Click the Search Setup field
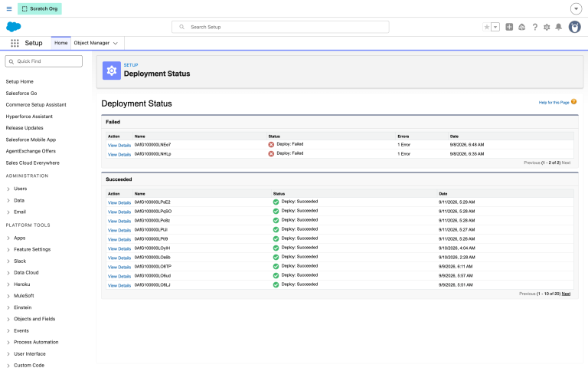Screen dimensions: 588x368 click(x=280, y=27)
